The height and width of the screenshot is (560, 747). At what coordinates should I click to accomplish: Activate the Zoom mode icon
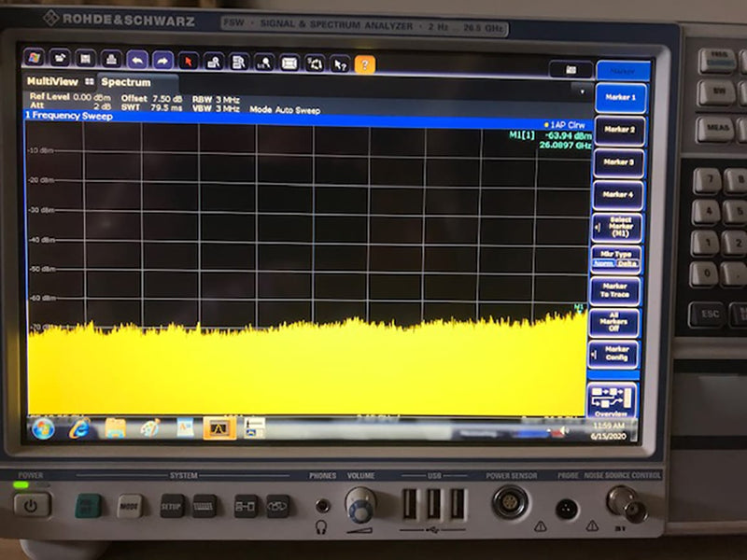coord(214,62)
